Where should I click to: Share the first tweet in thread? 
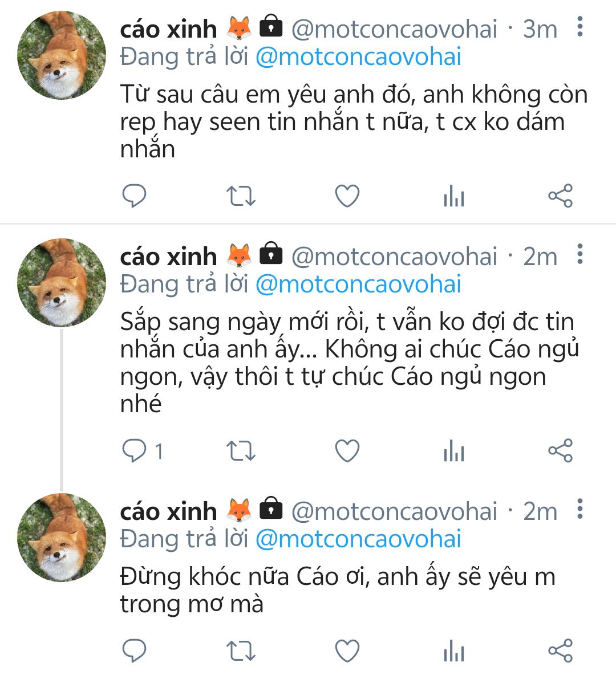tap(560, 196)
